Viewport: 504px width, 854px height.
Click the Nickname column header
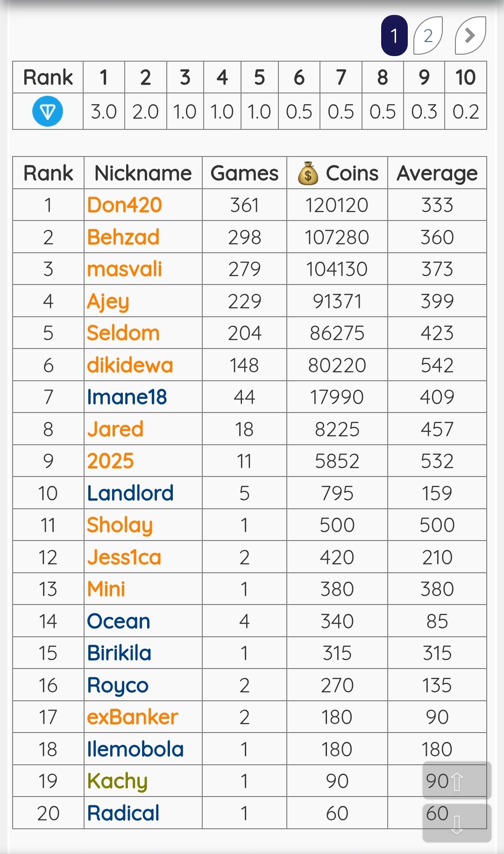143,173
